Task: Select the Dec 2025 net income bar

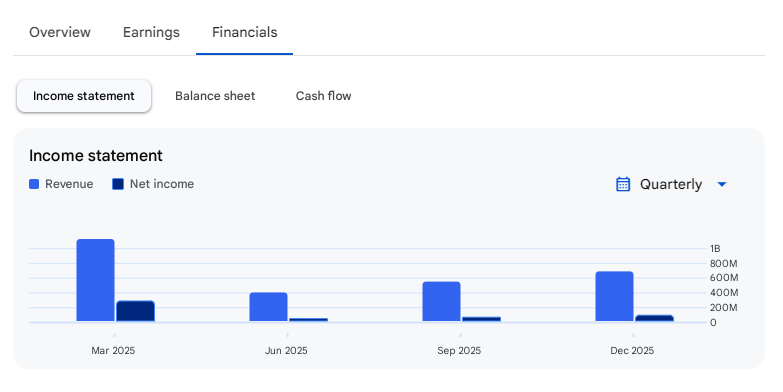Action: (655, 318)
